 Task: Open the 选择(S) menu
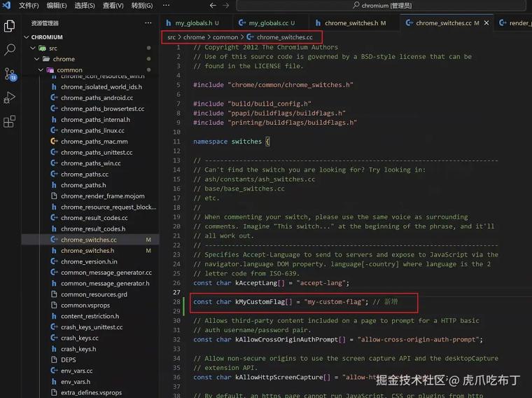(x=85, y=6)
